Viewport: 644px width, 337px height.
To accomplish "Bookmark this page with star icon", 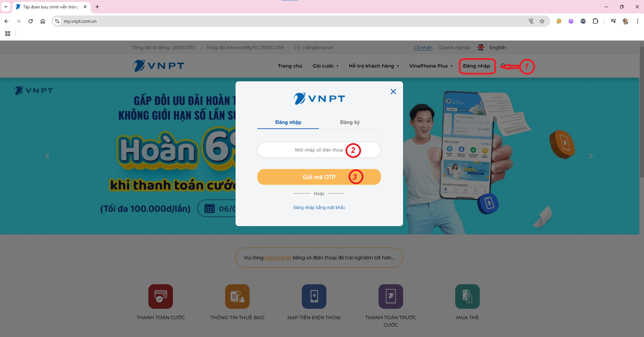I will click(x=542, y=21).
